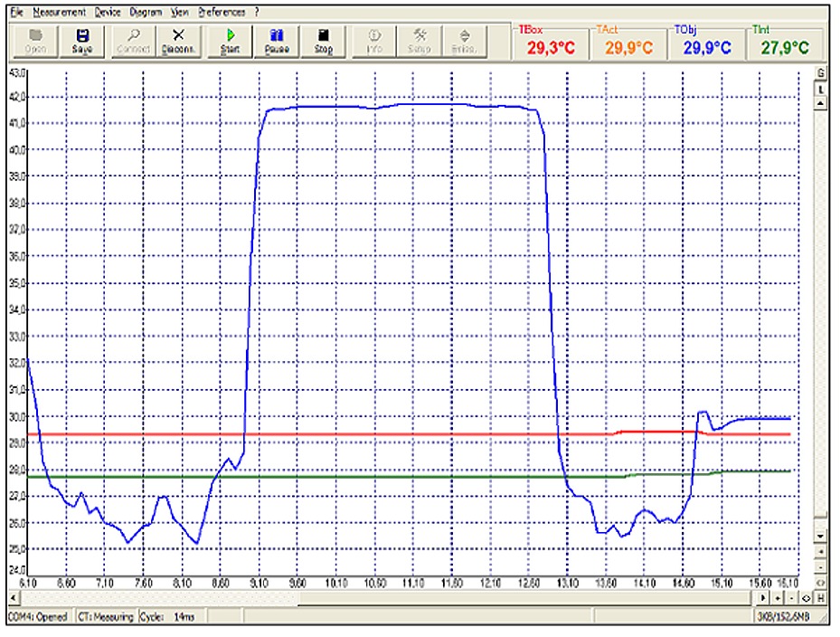Stop the measurement with the Stop icon
This screenshot has width=840, height=637.
click(324, 40)
